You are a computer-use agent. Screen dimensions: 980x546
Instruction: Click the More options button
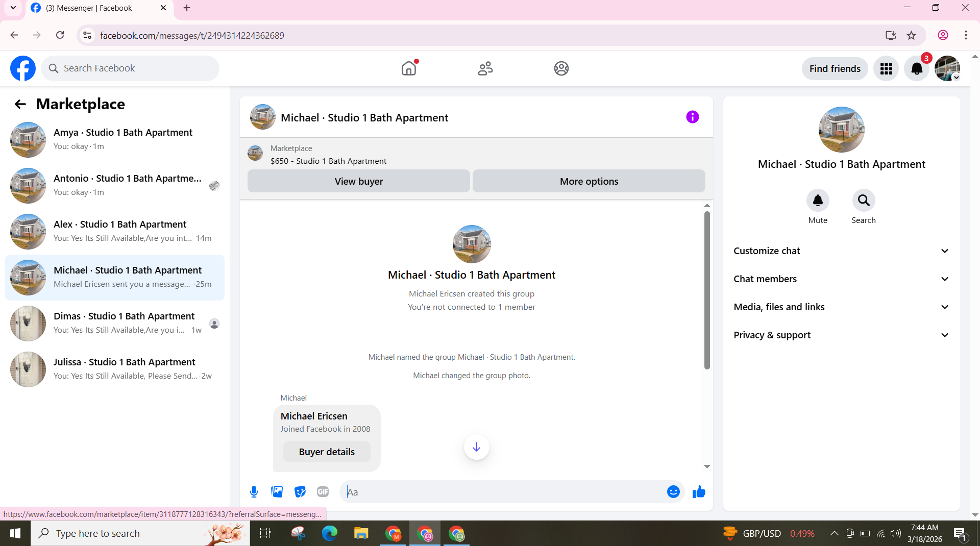(x=589, y=181)
